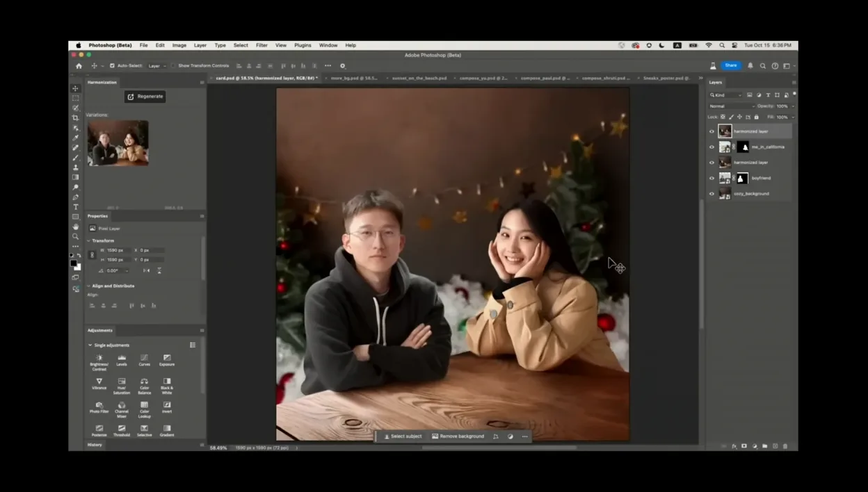Viewport: 868px width, 492px height.
Task: Open the Window menu
Action: [x=328, y=45]
